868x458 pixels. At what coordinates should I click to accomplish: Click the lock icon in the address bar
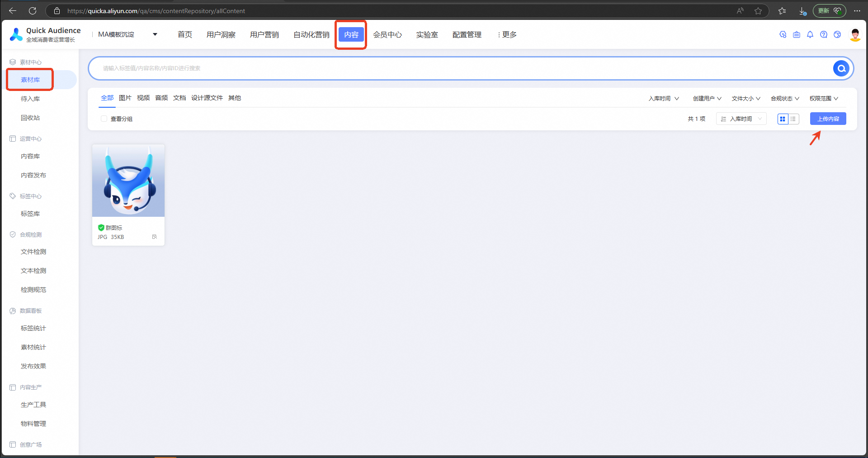(x=57, y=11)
